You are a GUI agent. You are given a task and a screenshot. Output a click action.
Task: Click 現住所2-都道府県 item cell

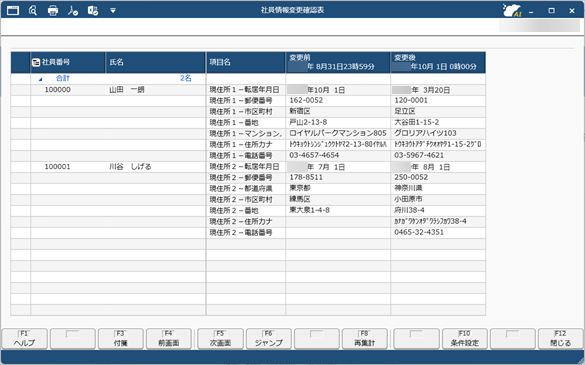click(x=245, y=188)
